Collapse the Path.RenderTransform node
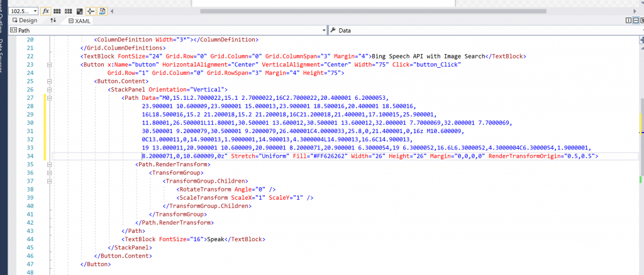644x275 pixels. click(x=48, y=164)
